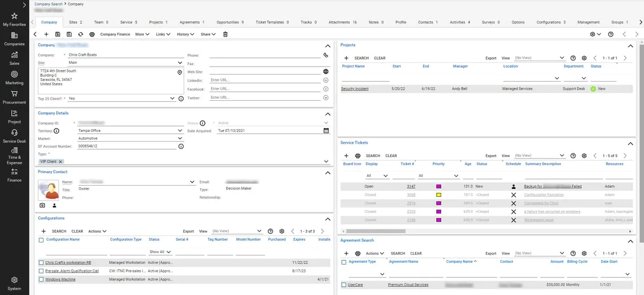Viewport: 644px width, 295px height.
Task: Click the Company Search breadcrumb link
Action: click(x=48, y=4)
